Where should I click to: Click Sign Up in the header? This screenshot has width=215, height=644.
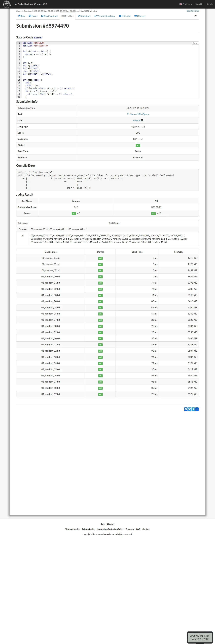click(x=199, y=4)
